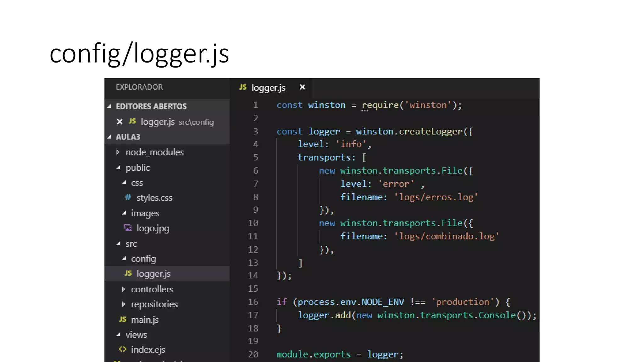
Task: Collapse the css folder arrow
Action: (x=124, y=183)
